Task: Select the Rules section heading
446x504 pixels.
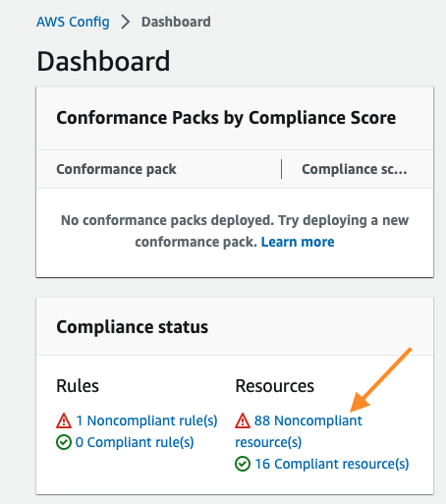Action: click(x=78, y=386)
